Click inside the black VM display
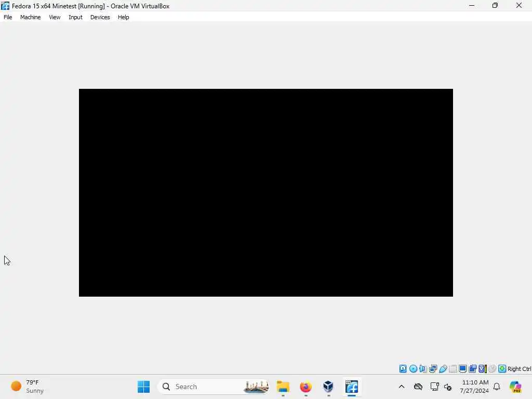This screenshot has height=399, width=532. [265, 193]
